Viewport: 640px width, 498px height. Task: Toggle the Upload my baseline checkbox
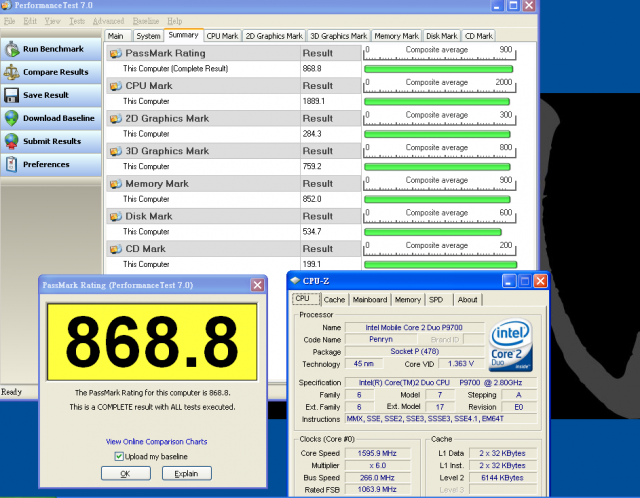point(119,456)
